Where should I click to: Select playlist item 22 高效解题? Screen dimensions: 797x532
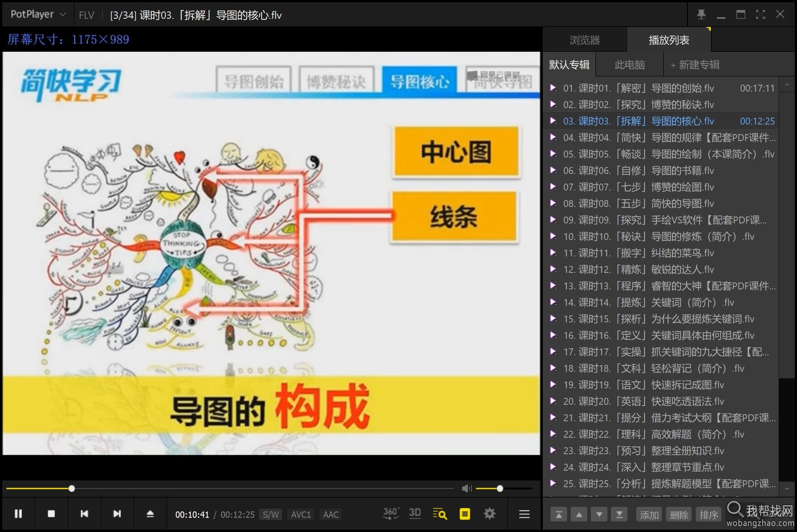coord(662,434)
